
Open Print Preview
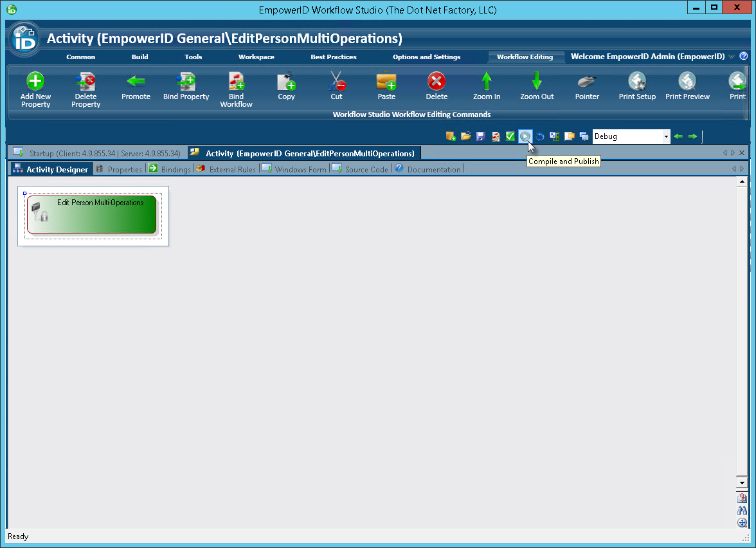tap(687, 87)
